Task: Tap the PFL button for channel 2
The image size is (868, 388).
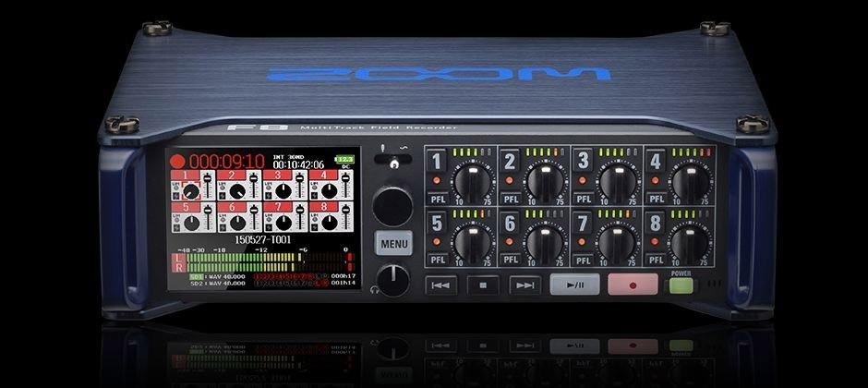Action: (x=511, y=198)
